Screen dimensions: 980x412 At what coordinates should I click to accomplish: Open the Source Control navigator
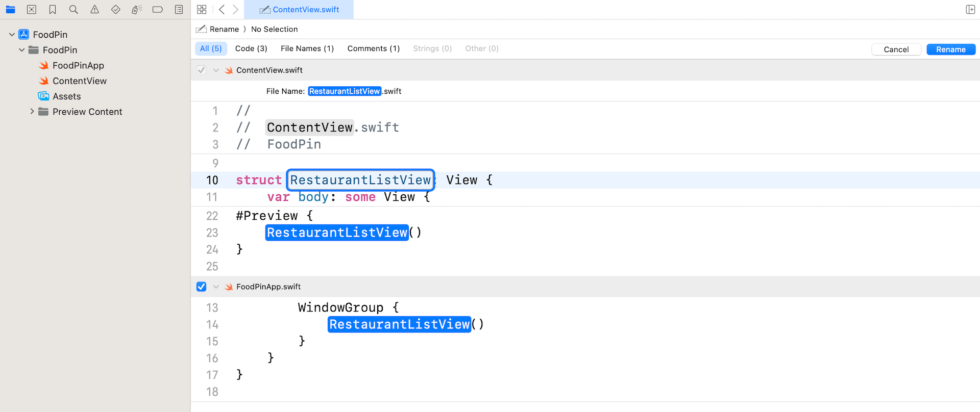pos(32,10)
